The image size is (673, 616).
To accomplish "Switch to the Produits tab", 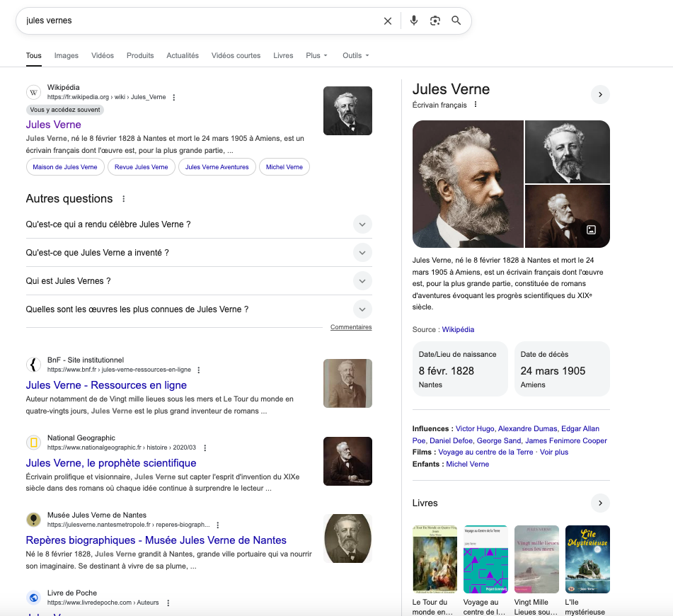I will coord(140,55).
